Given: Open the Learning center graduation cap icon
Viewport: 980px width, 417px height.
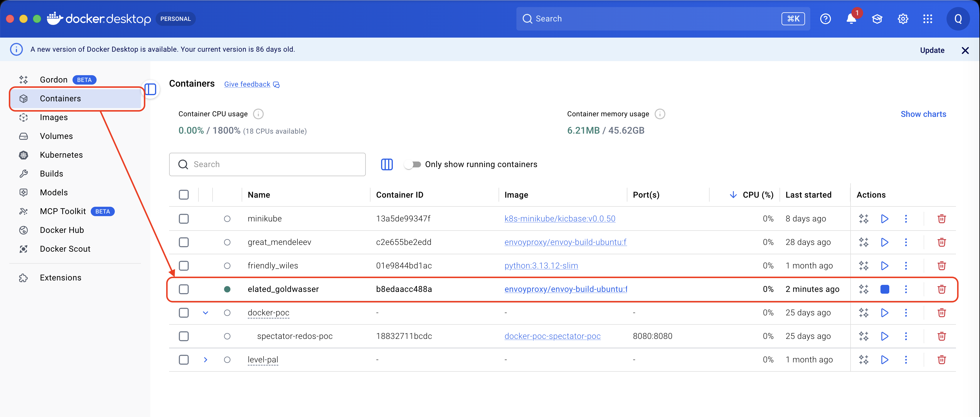Looking at the screenshot, I should click(x=877, y=19).
